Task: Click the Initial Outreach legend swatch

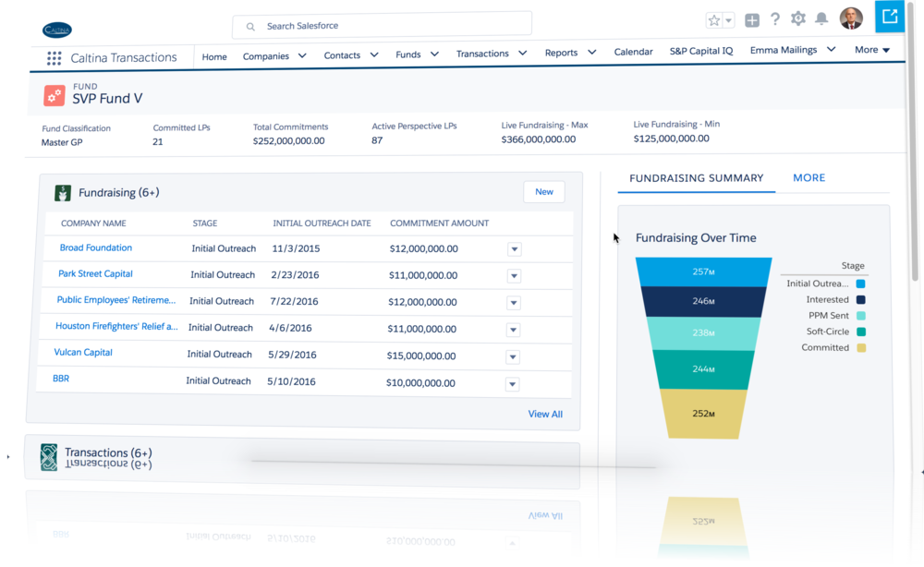Action: (x=861, y=283)
